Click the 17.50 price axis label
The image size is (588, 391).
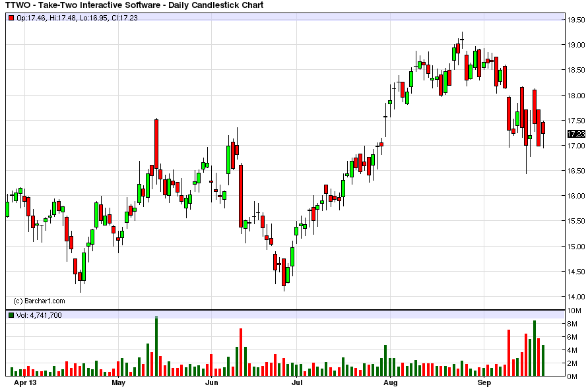coord(575,121)
